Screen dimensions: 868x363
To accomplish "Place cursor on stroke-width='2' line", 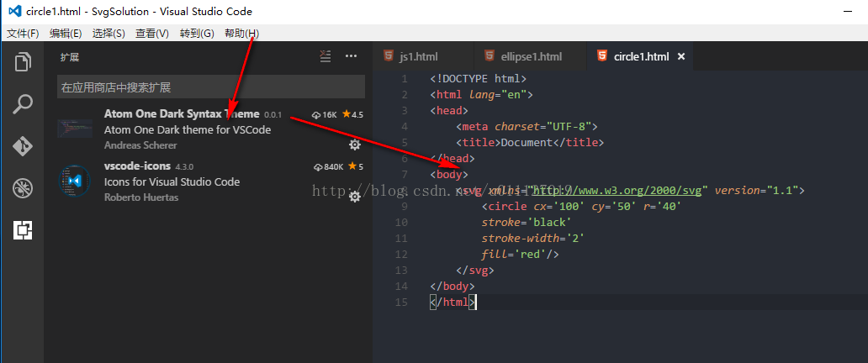I will click(x=533, y=239).
